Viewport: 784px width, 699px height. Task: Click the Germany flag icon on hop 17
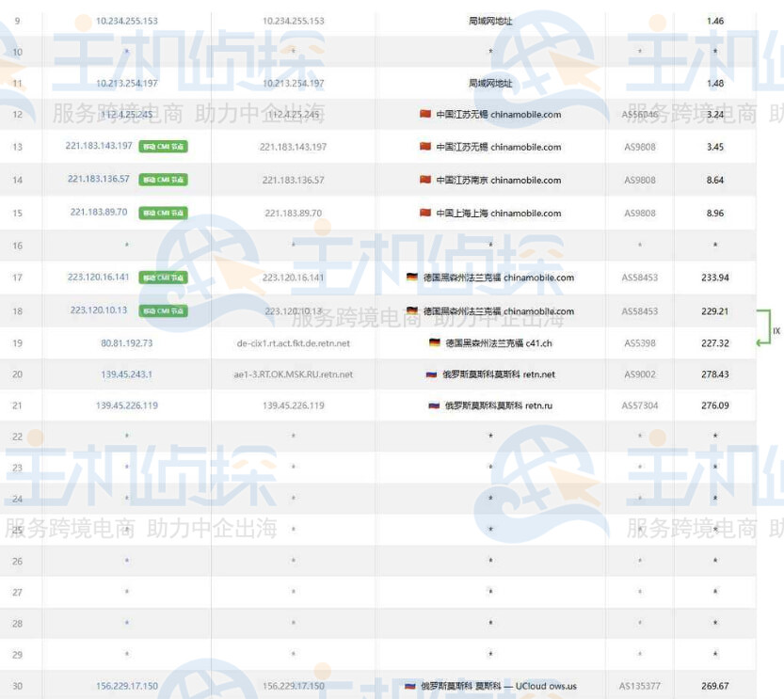click(410, 278)
